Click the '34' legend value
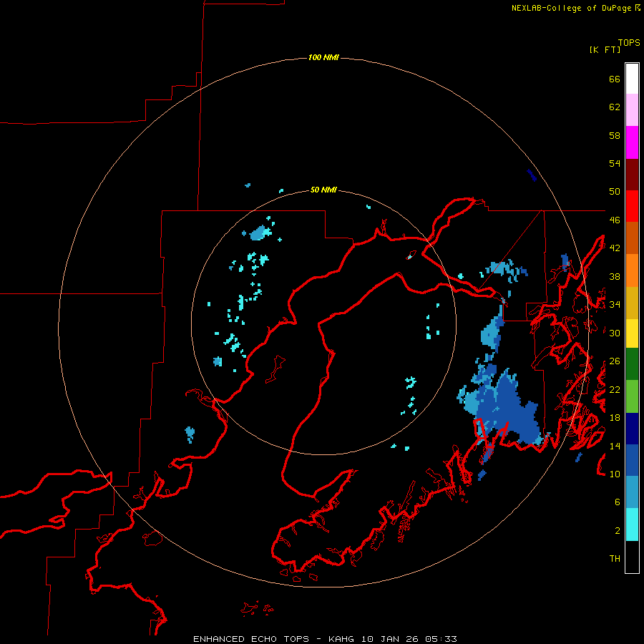Viewport: 644px width, 644px height. pyautogui.click(x=615, y=305)
